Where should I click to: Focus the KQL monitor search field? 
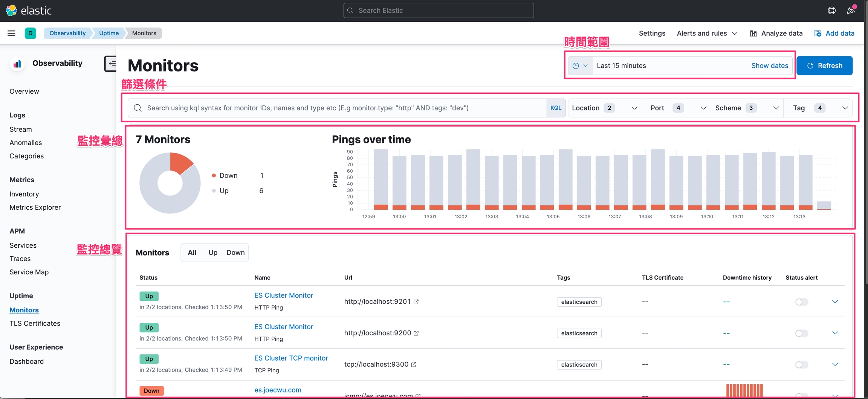(337, 108)
